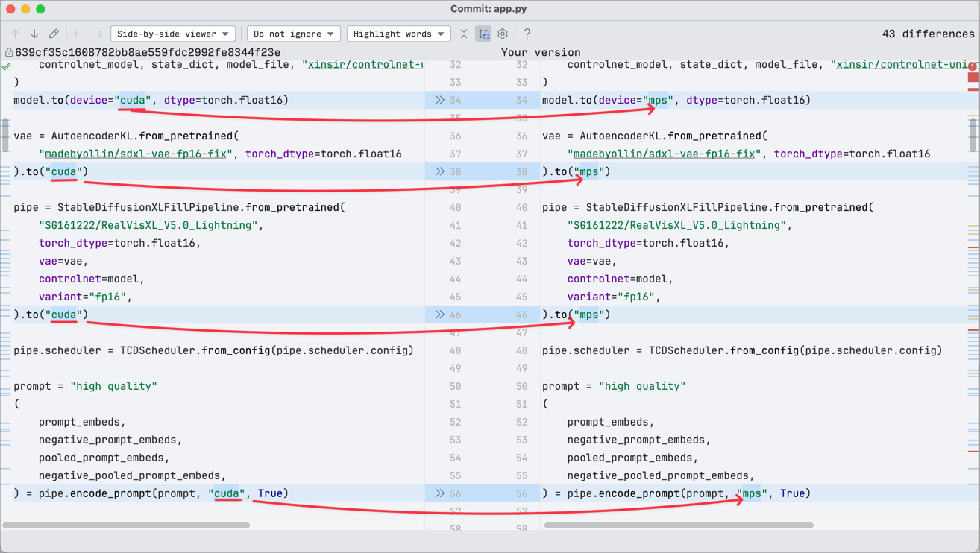The image size is (980, 553).
Task: Click the green checkmark in left gutter
Action: (x=7, y=66)
